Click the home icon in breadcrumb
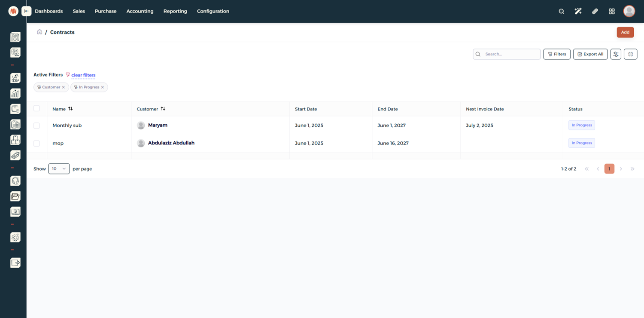This screenshot has width=644, height=318. point(39,32)
